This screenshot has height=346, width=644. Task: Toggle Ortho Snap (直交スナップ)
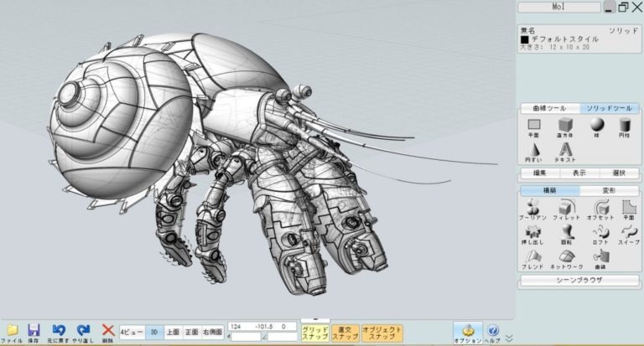[345, 333]
